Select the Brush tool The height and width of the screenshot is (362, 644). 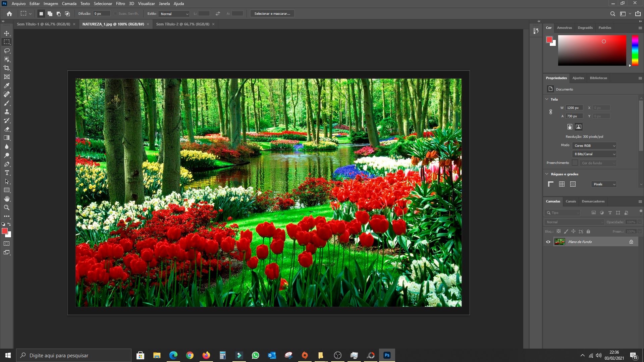pyautogui.click(x=7, y=103)
